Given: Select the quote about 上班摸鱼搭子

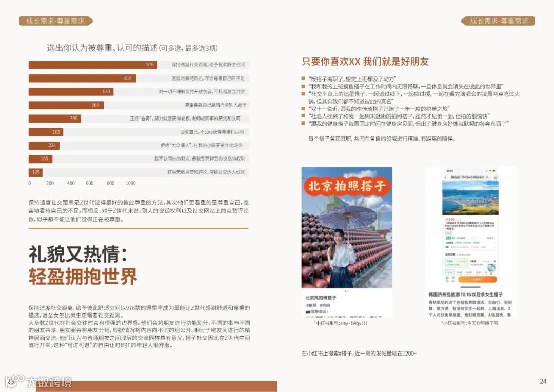Looking at the screenshot, I should pos(406,86).
